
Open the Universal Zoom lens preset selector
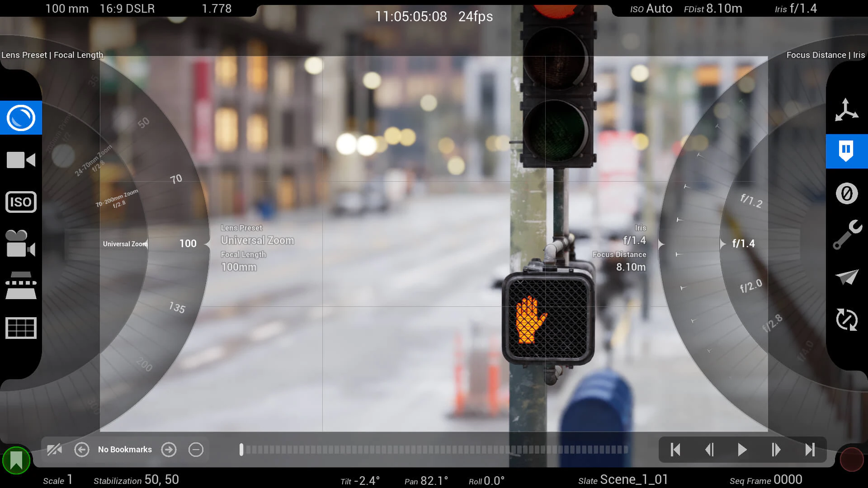click(x=125, y=244)
